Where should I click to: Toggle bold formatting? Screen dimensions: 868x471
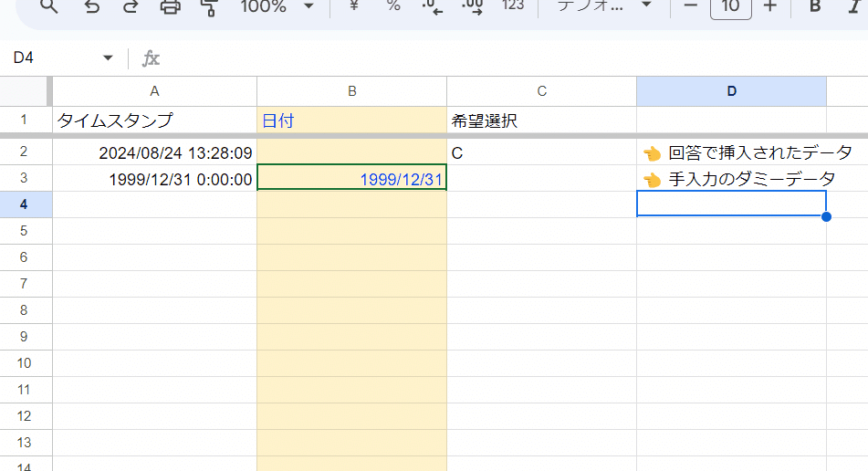(x=815, y=5)
